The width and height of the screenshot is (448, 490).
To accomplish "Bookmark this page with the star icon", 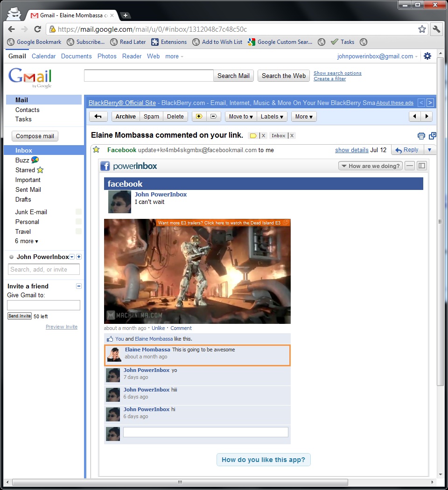I will pos(422,29).
